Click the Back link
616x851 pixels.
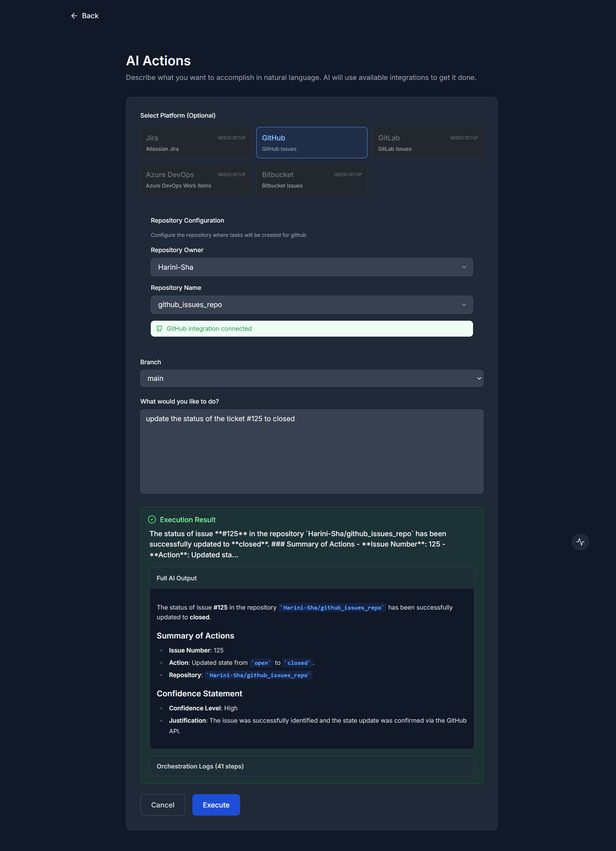[x=85, y=16]
